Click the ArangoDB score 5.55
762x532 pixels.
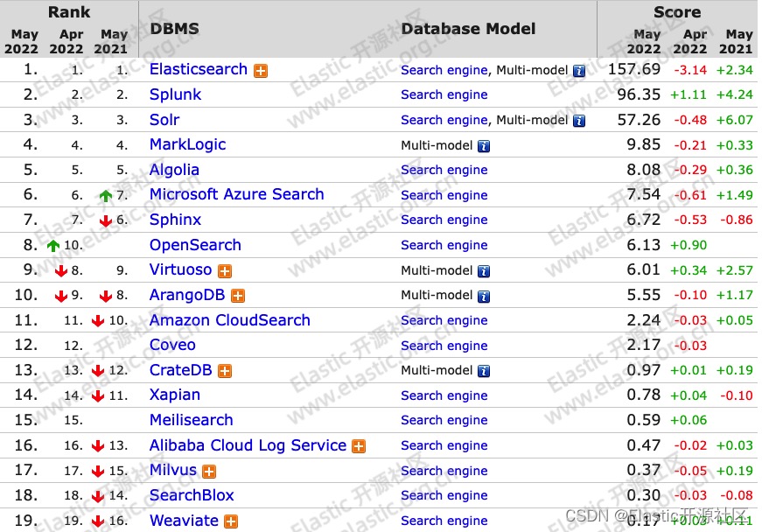pos(643,295)
